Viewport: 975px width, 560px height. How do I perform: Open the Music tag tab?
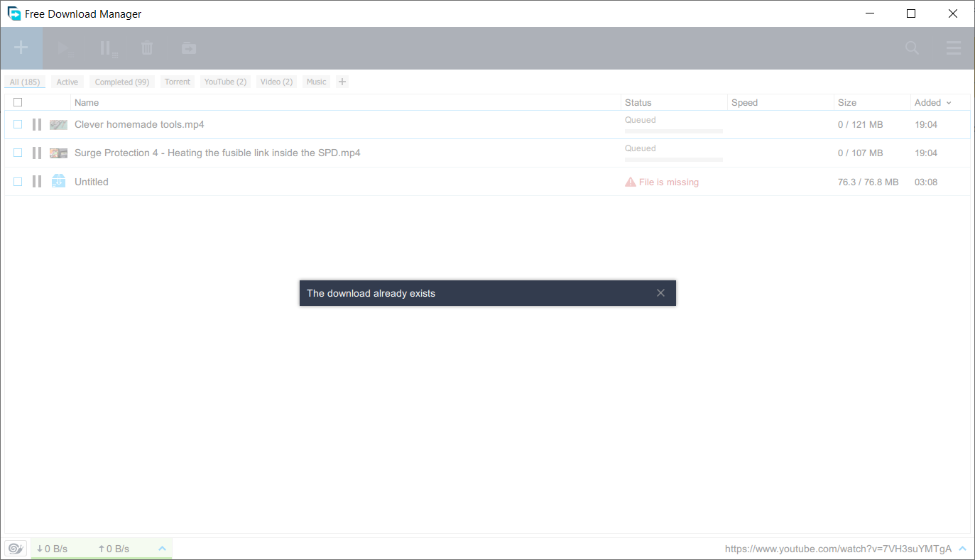coord(316,82)
